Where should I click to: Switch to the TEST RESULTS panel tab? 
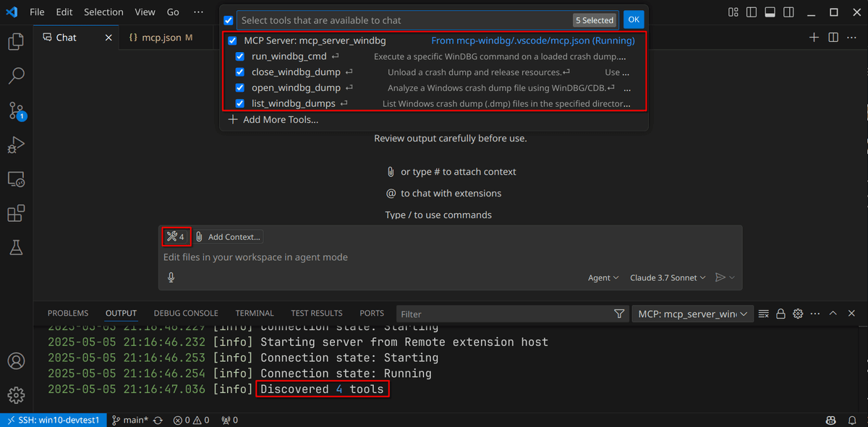317,314
